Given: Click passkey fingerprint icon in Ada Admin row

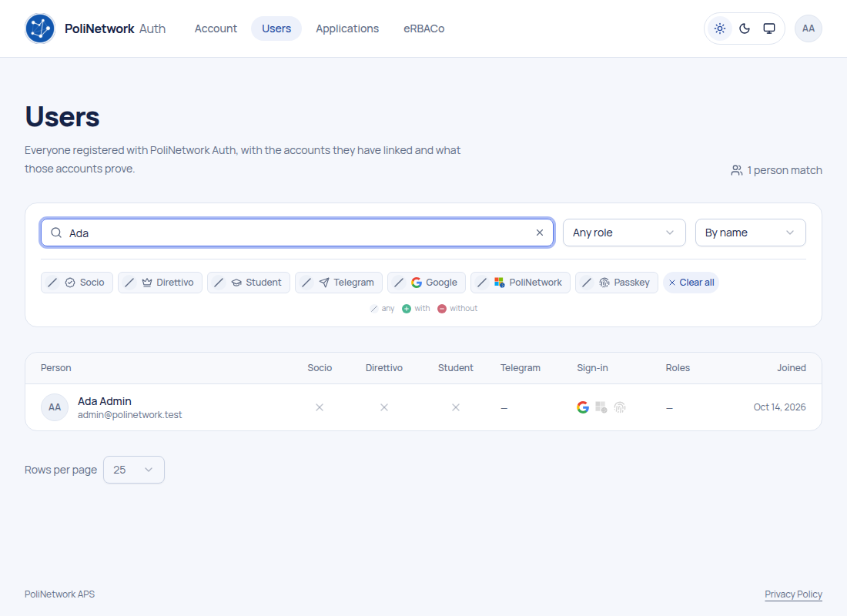Looking at the screenshot, I should tap(620, 407).
